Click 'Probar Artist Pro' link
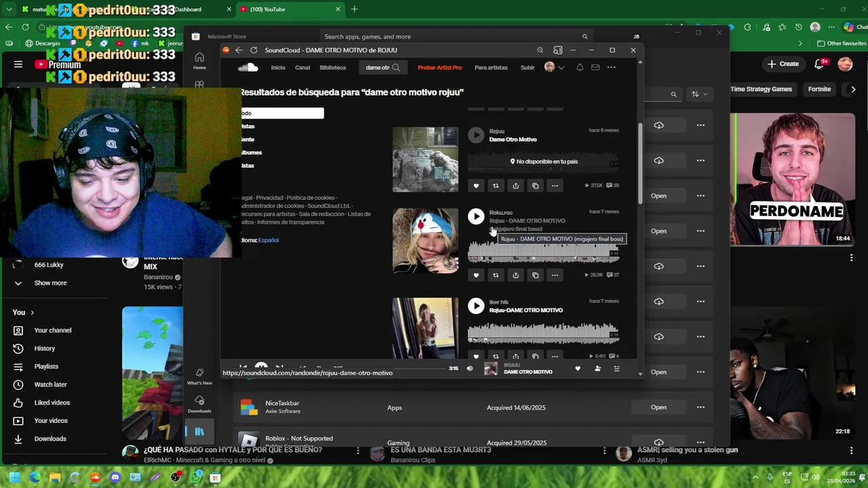868x488 pixels. click(439, 68)
